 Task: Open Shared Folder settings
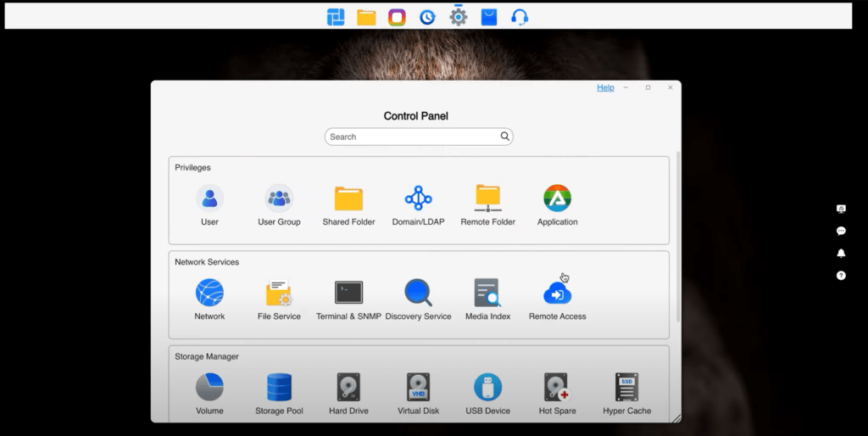pos(348,198)
